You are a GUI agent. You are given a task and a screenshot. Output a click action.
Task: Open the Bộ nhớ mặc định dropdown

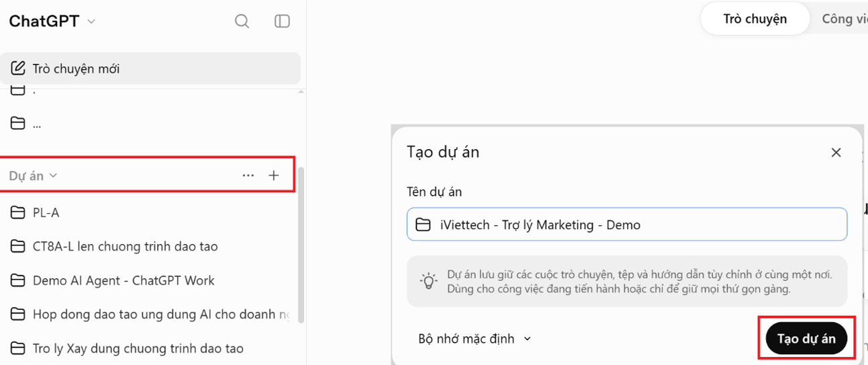[475, 339]
